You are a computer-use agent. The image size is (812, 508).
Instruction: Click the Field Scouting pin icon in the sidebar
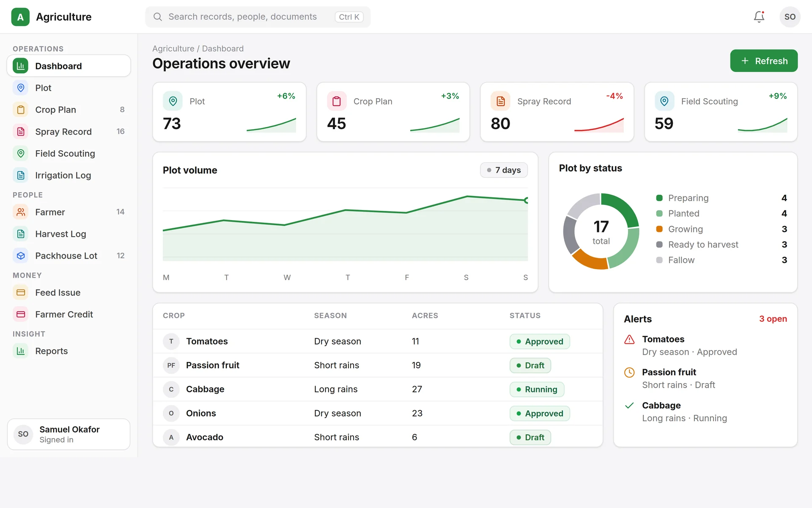coord(21,153)
